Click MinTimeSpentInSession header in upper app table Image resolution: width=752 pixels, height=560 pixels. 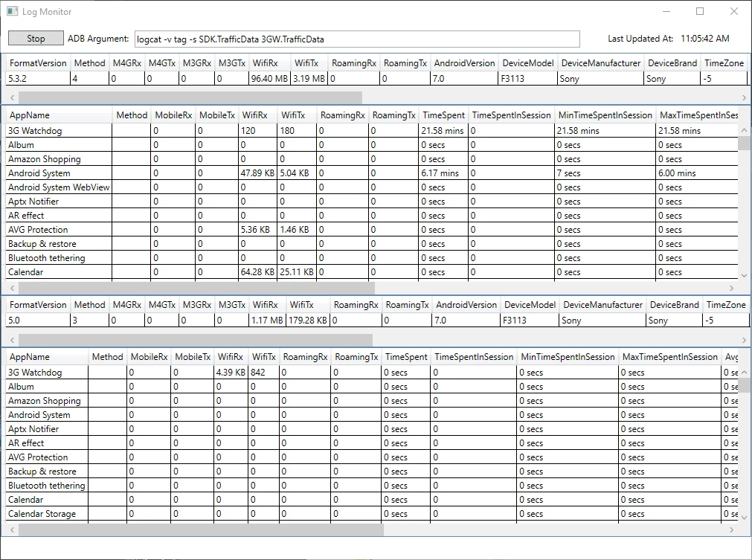pyautogui.click(x=605, y=115)
